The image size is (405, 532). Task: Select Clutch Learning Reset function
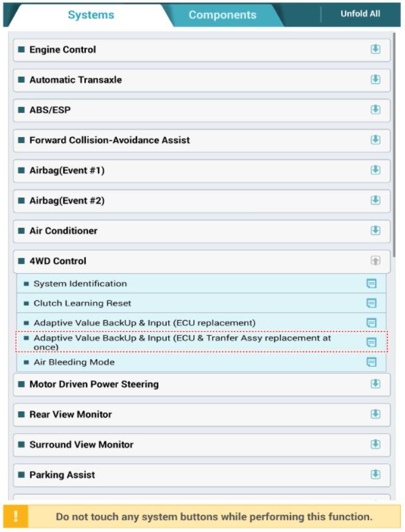(201, 303)
